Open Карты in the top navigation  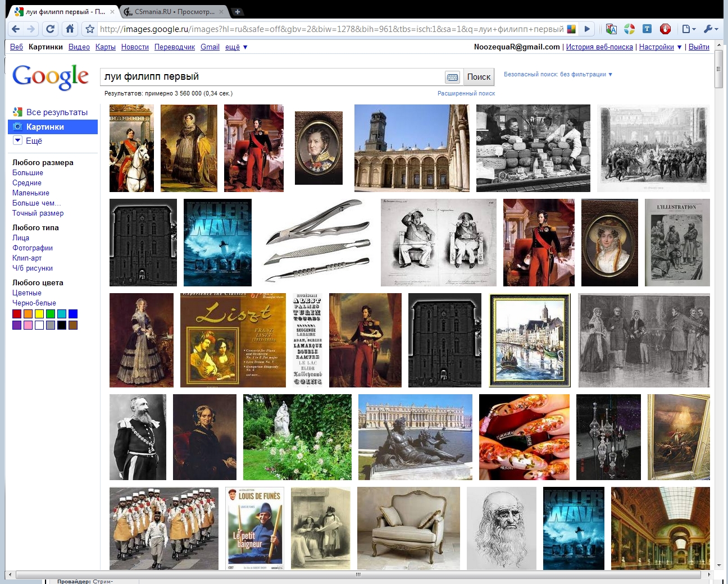(x=105, y=47)
